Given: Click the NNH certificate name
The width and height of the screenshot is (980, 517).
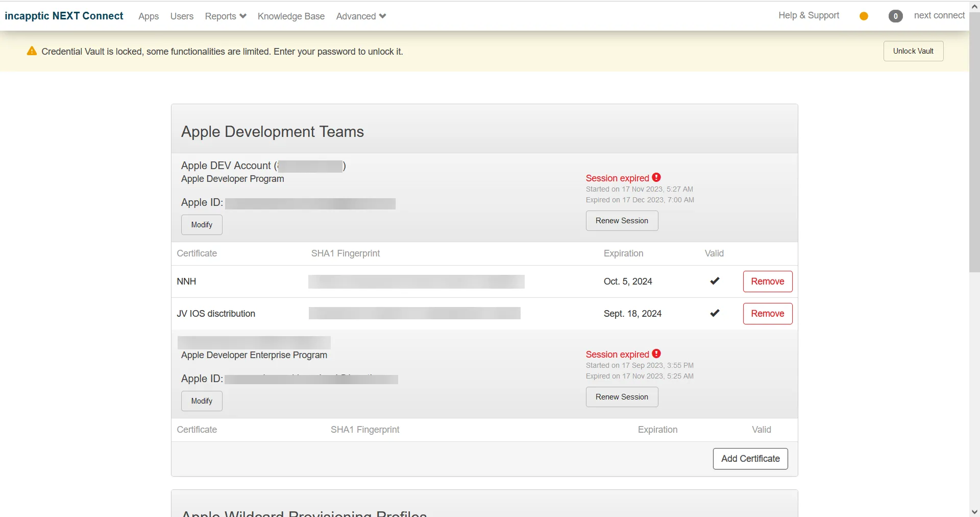Looking at the screenshot, I should click(x=186, y=281).
